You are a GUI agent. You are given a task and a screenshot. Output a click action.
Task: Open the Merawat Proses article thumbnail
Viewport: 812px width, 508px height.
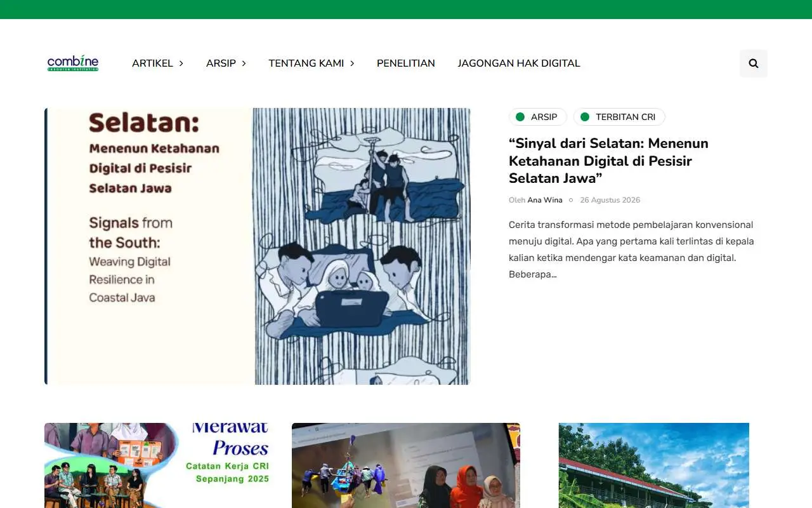click(159, 465)
